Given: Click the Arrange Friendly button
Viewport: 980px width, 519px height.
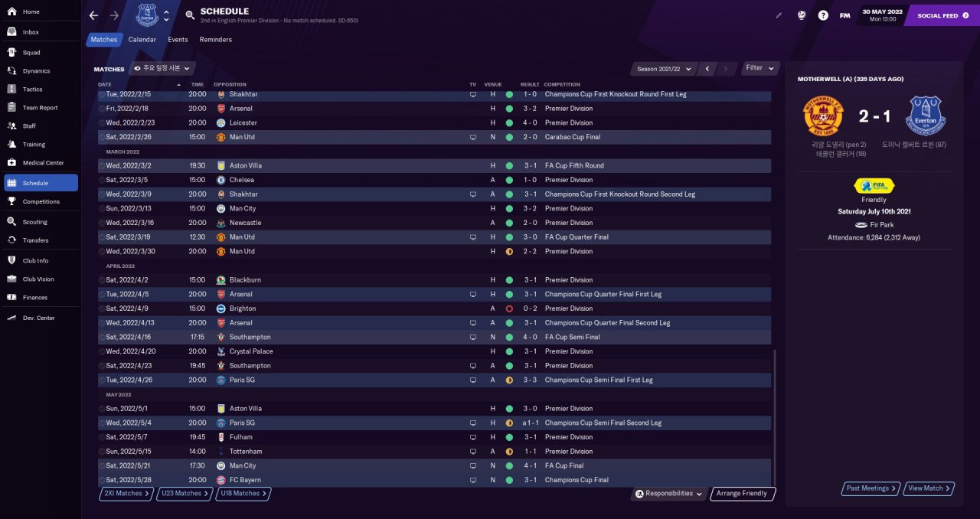Looking at the screenshot, I should (x=743, y=494).
